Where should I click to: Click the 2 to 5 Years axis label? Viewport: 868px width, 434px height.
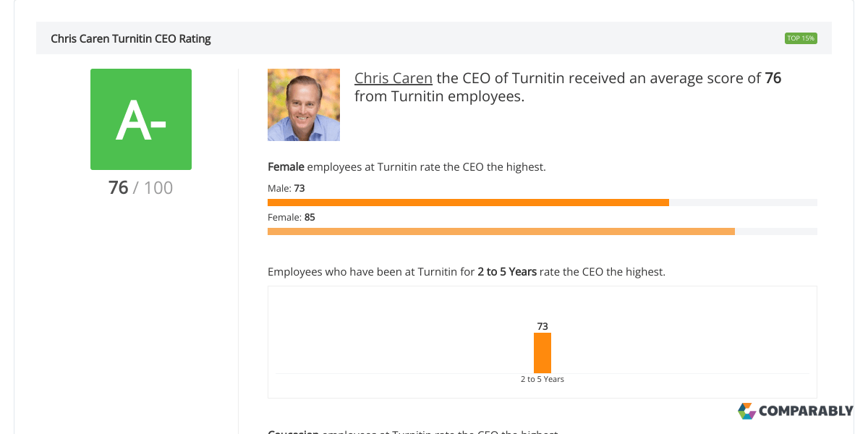point(542,378)
